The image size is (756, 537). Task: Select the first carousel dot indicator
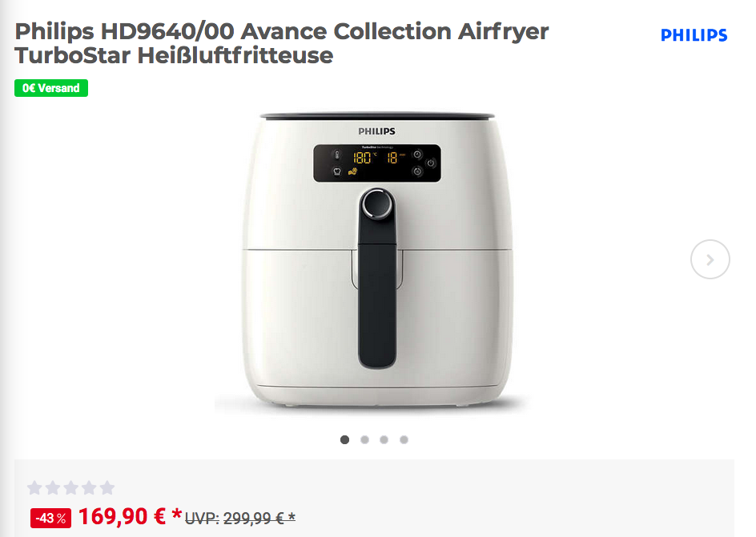click(x=344, y=439)
